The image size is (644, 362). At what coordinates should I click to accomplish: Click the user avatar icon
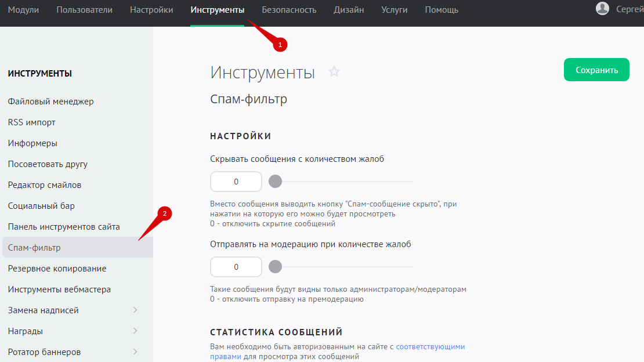coord(603,9)
